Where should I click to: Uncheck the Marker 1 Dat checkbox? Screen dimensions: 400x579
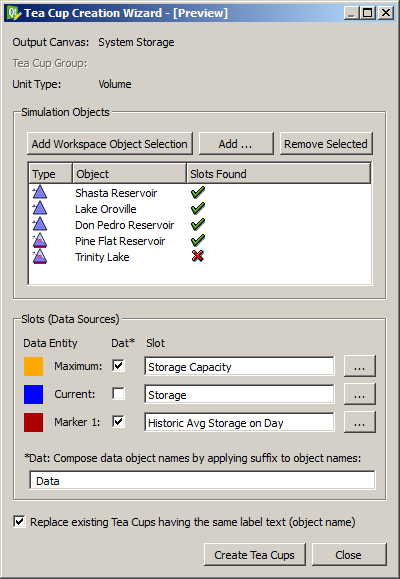coord(118,422)
